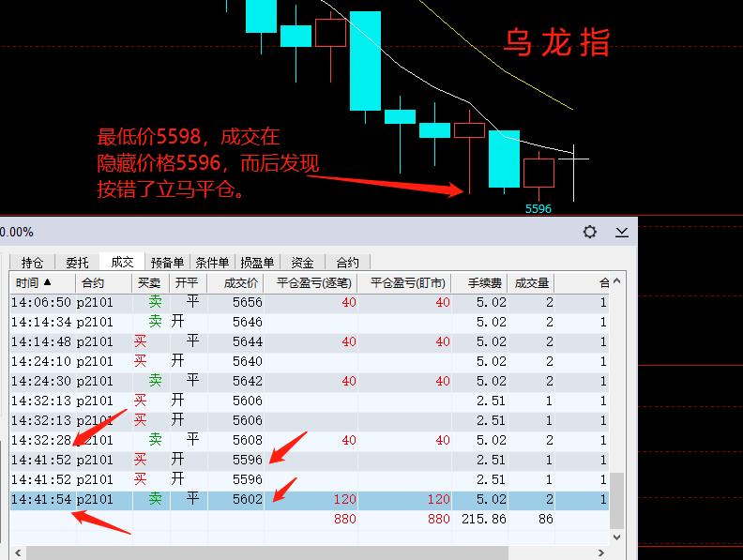Click the price 5646 cell

247,322
